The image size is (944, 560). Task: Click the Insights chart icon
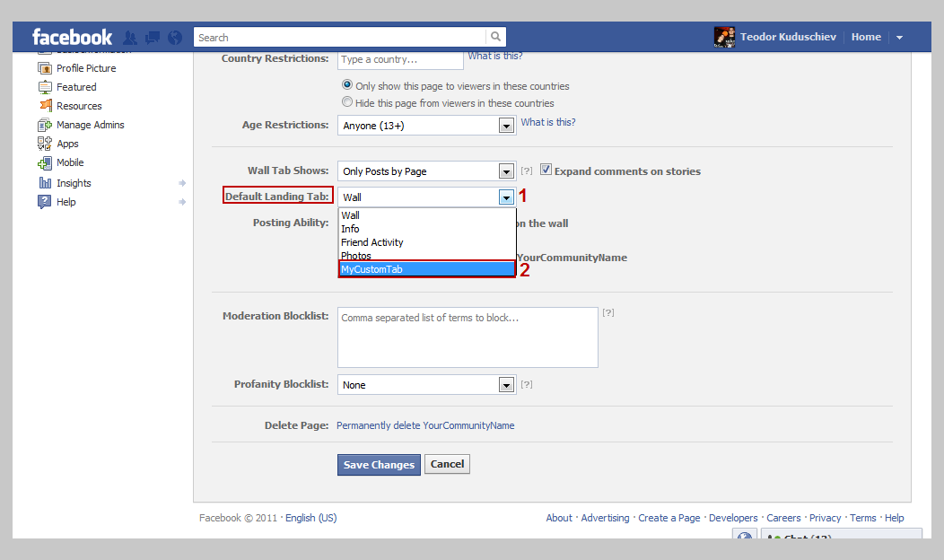(x=45, y=183)
